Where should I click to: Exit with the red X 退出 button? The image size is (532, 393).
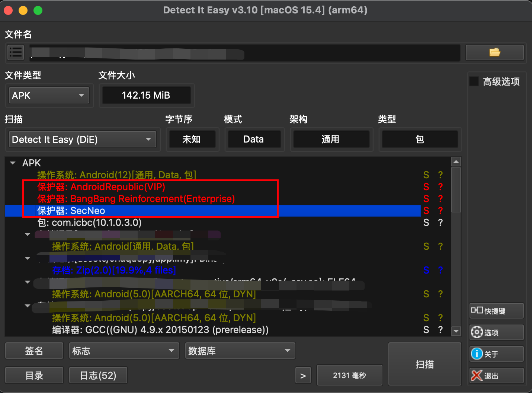pos(496,376)
